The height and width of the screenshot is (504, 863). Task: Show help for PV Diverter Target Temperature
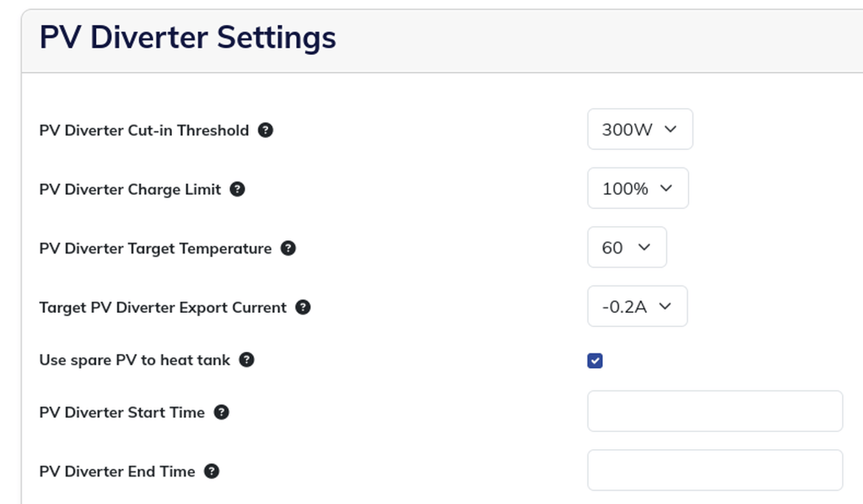coord(288,248)
